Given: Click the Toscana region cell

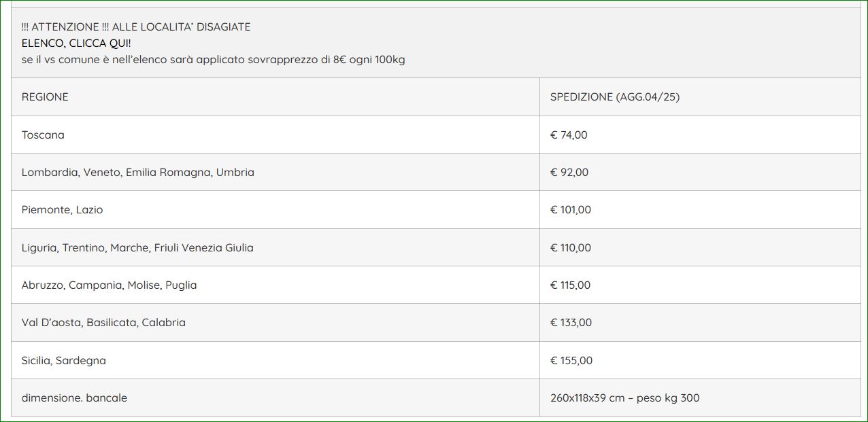Looking at the screenshot, I should [x=43, y=135].
